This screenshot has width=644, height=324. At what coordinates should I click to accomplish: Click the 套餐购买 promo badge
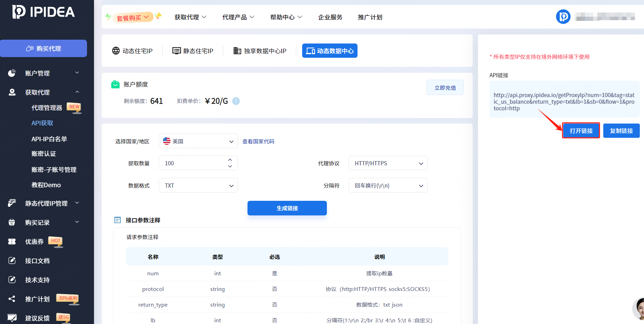pyautogui.click(x=133, y=17)
